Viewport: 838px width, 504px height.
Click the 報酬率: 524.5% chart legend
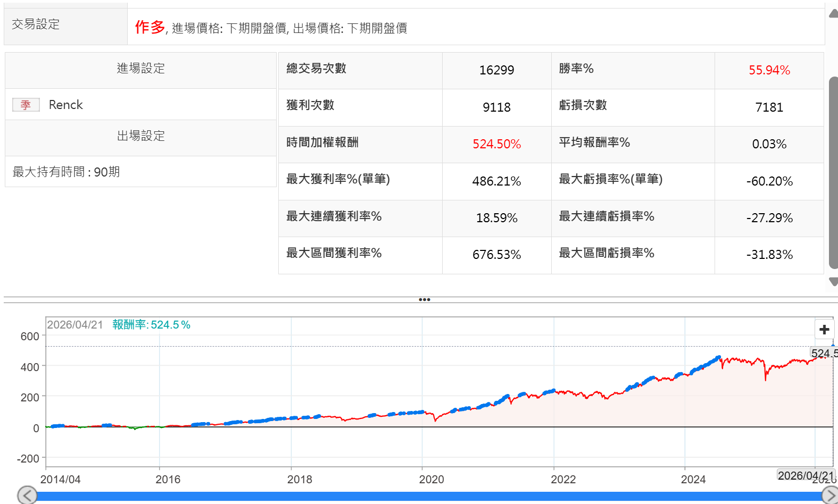tap(151, 325)
